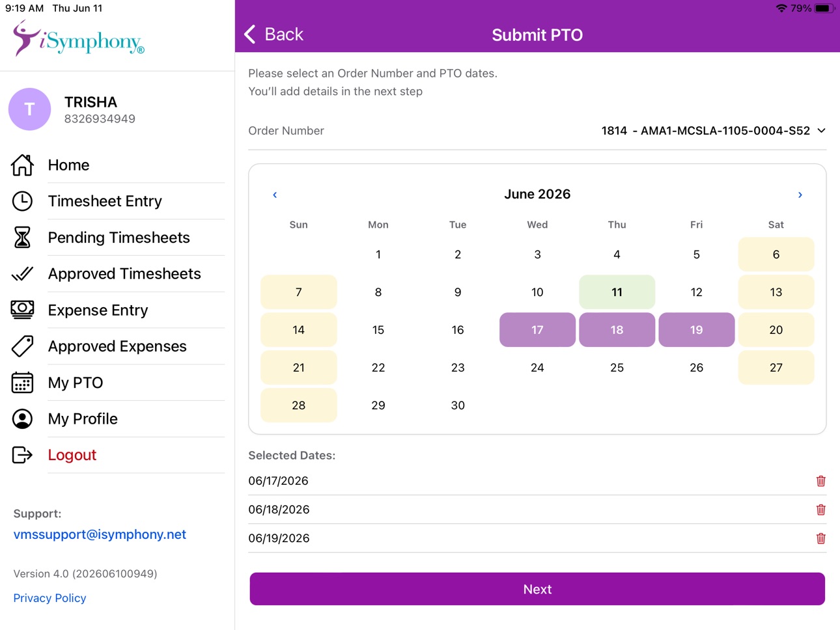
Task: Tap the Wi-Fi status icon
Action: pos(781,8)
